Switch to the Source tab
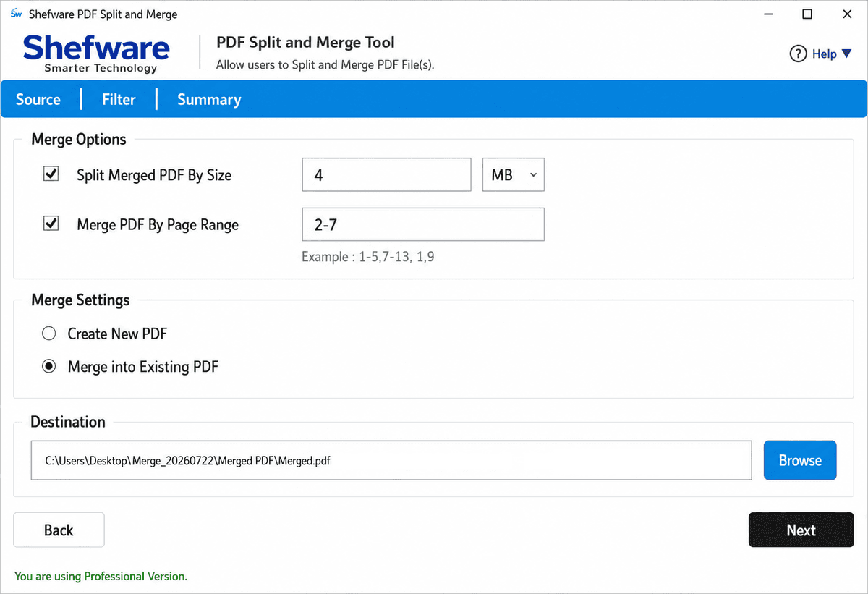 tap(38, 100)
